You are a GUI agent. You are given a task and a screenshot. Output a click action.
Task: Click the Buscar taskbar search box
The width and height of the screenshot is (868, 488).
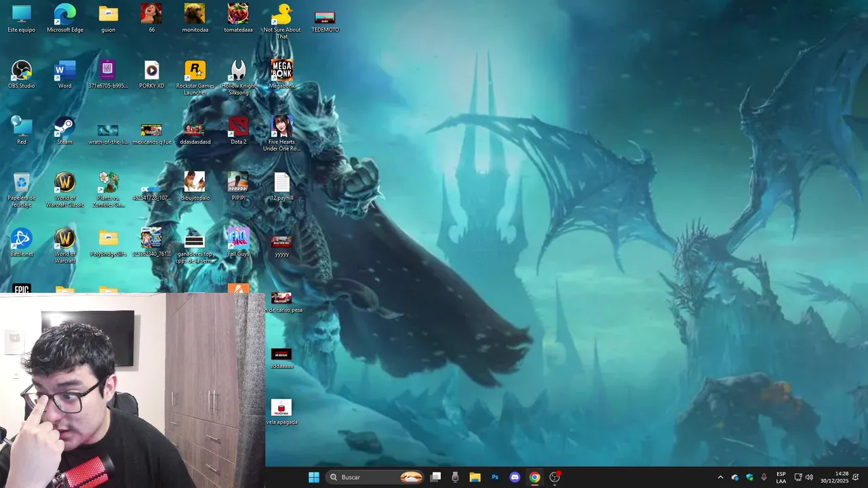[376, 477]
